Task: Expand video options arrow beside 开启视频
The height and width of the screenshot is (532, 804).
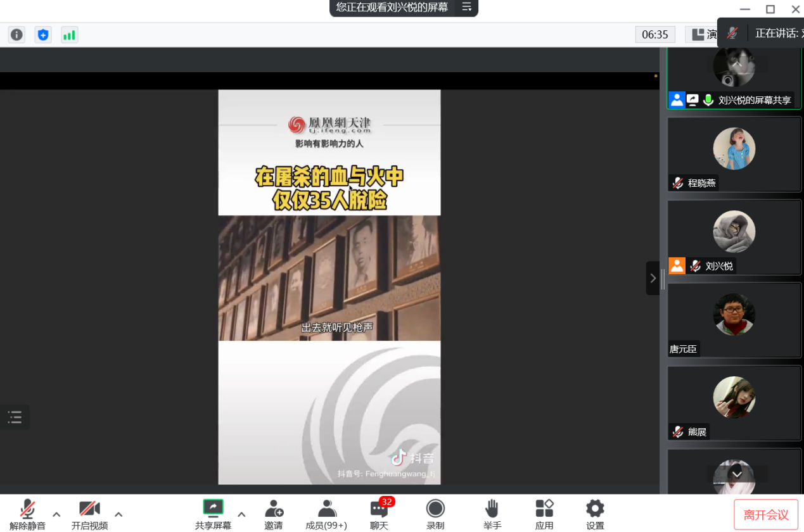Action: click(118, 514)
